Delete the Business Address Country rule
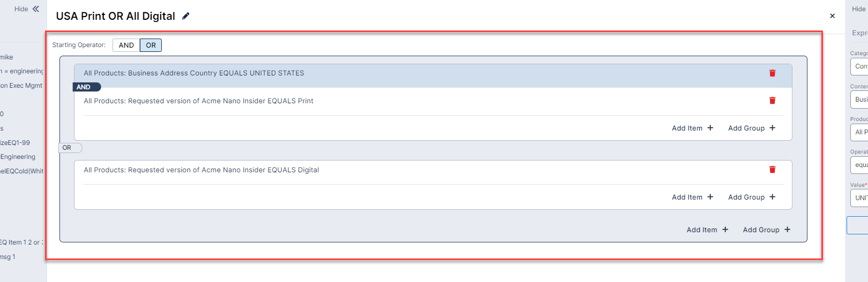The height and width of the screenshot is (282, 868). tap(772, 73)
